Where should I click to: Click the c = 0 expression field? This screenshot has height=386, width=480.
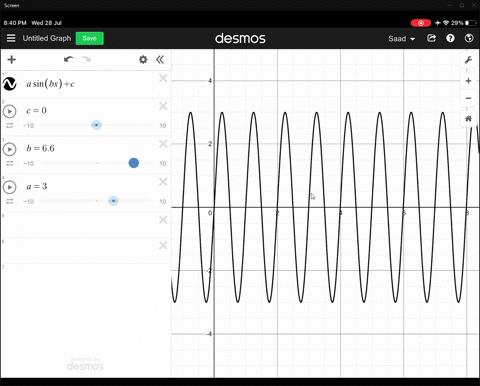click(x=37, y=111)
